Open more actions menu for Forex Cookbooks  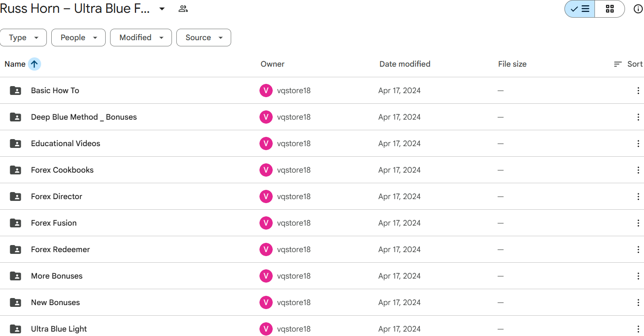[x=638, y=170]
